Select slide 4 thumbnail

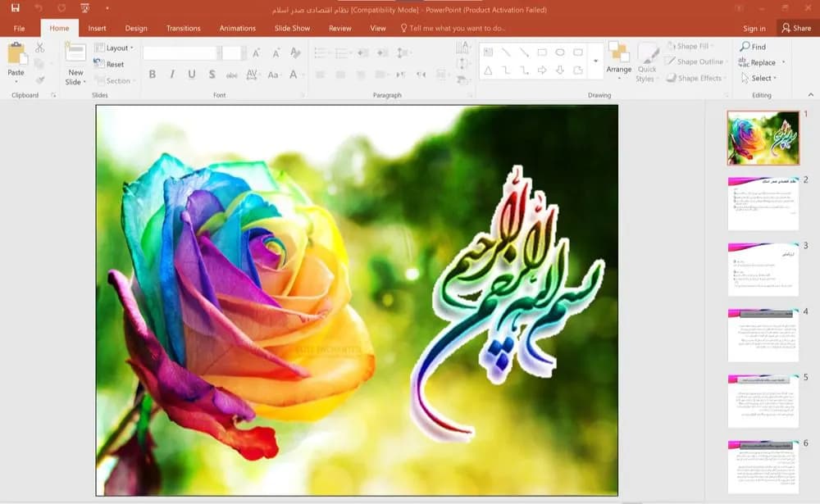click(x=763, y=335)
